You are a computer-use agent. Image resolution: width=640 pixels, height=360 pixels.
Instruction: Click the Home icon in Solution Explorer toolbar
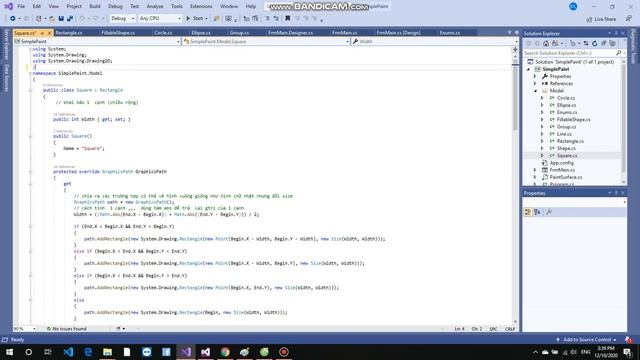(546, 43)
